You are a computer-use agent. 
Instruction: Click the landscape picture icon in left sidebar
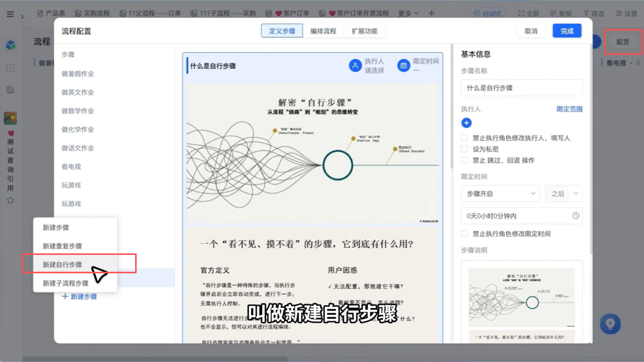pos(10,118)
